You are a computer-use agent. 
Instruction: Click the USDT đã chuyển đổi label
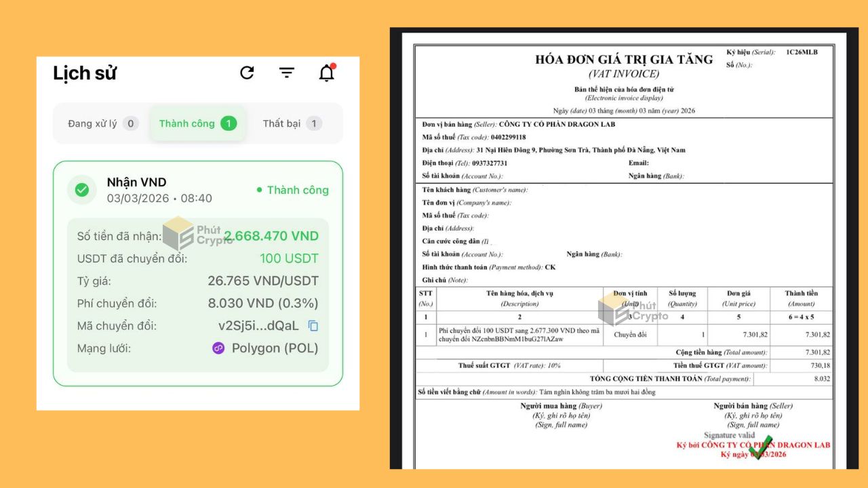point(132,258)
